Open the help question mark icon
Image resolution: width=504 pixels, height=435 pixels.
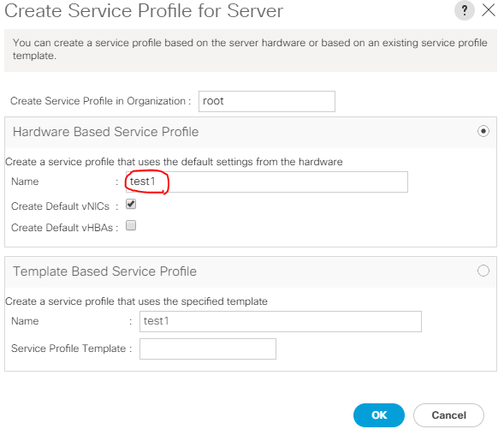coord(464,10)
